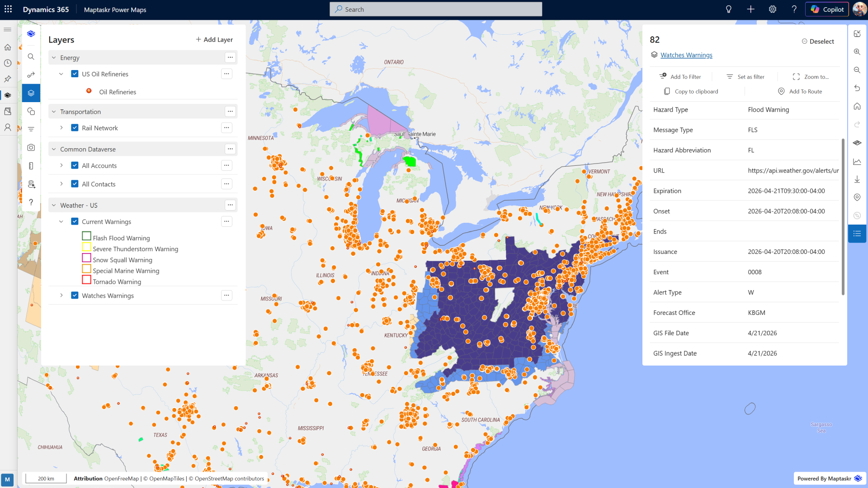Click the zoom out map icon
Image resolution: width=868 pixels, height=488 pixels.
click(x=857, y=70)
